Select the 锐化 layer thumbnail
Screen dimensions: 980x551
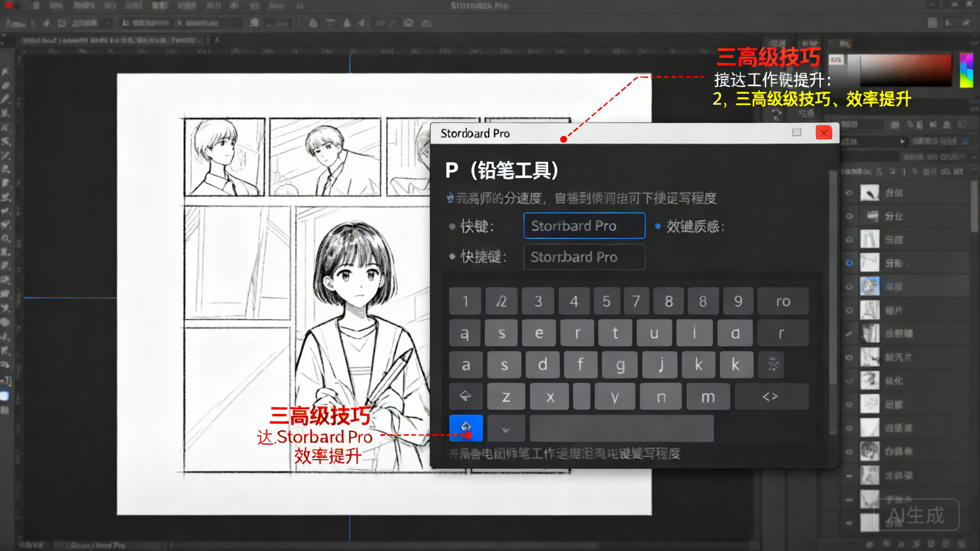tap(870, 381)
